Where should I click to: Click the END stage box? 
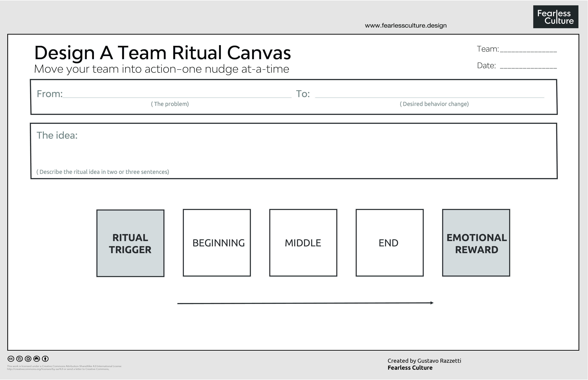(x=389, y=243)
